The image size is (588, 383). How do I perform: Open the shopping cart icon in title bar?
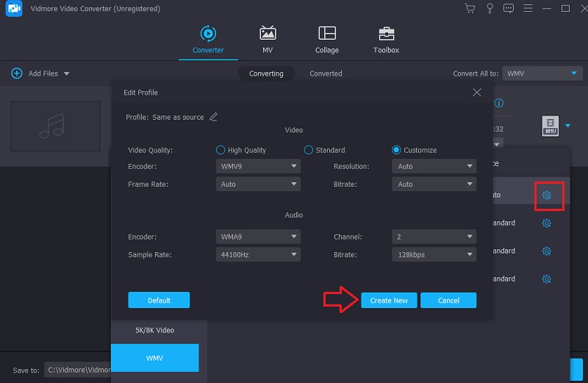tap(470, 9)
